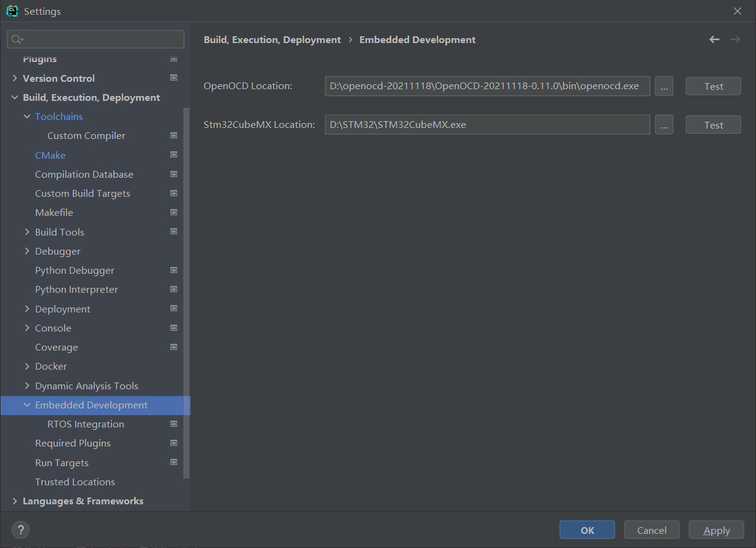Click the project-level icon beside Compilation Database

173,174
